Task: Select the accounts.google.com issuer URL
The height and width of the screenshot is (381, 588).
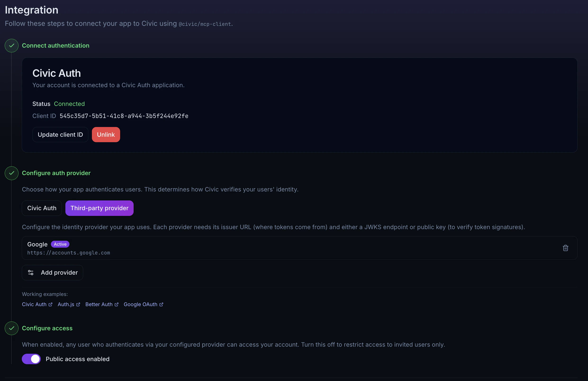Action: coord(69,253)
